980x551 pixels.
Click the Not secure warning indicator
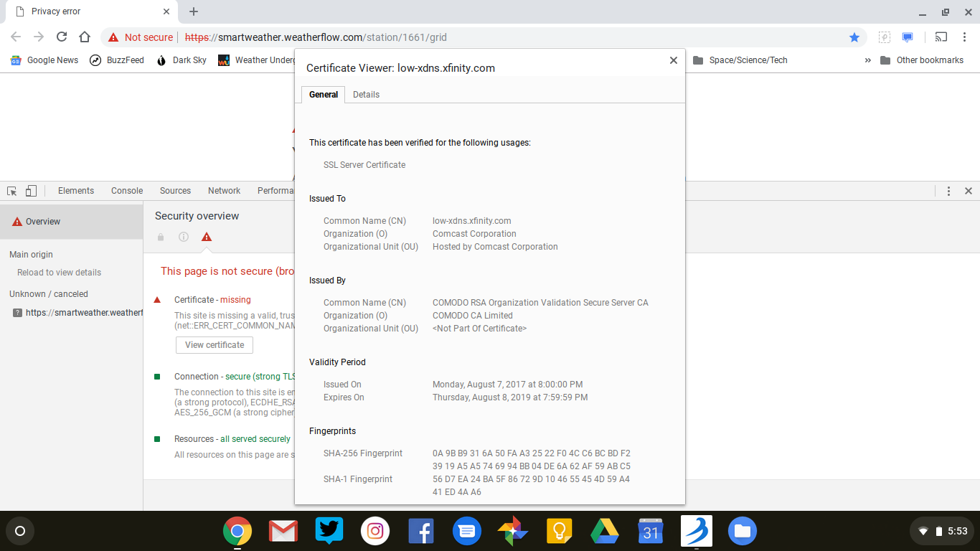(x=141, y=37)
